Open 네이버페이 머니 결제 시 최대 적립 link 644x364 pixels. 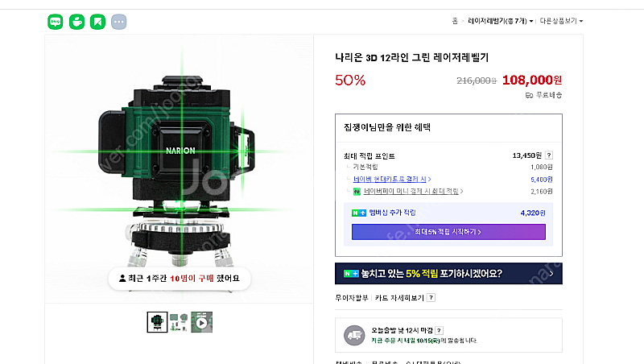414,191
